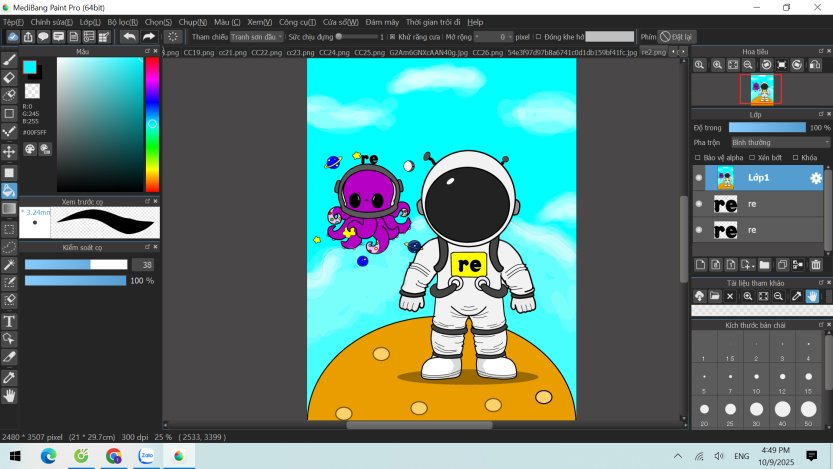Close the Màu color panel
The height and width of the screenshot is (469, 833).
(x=155, y=51)
